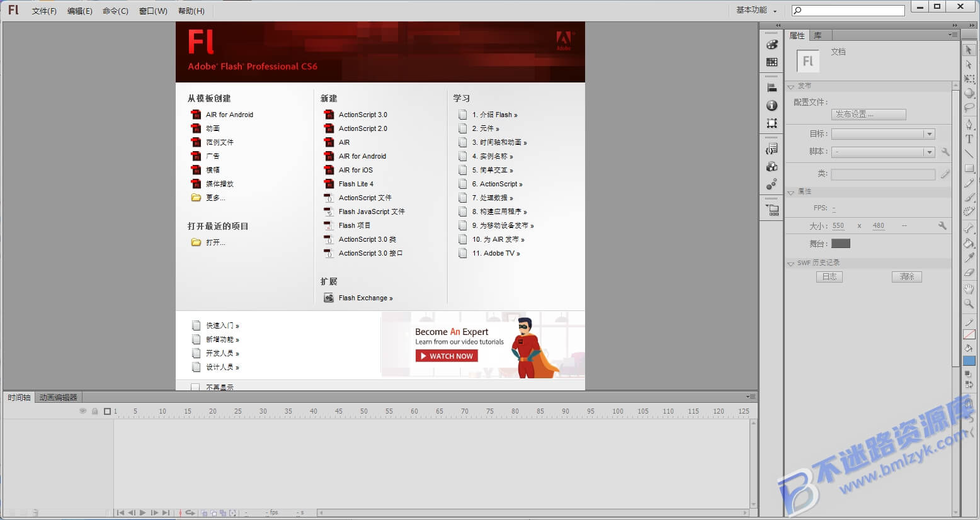
Task: Toggle loop playback in the timeline
Action: (190, 512)
